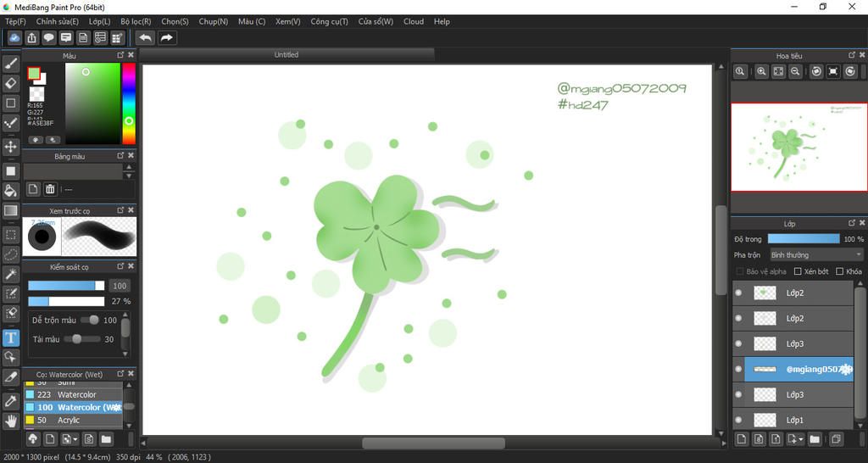Click the navigator preview thumbnail

798,148
